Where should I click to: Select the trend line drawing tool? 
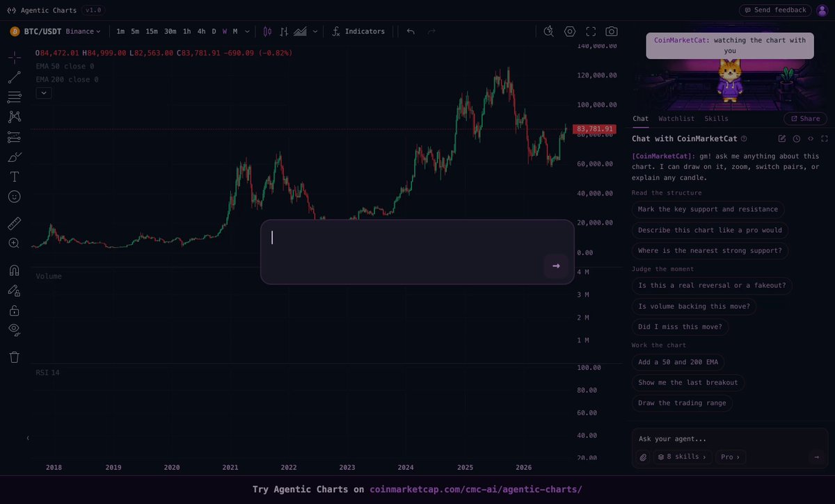(x=14, y=77)
